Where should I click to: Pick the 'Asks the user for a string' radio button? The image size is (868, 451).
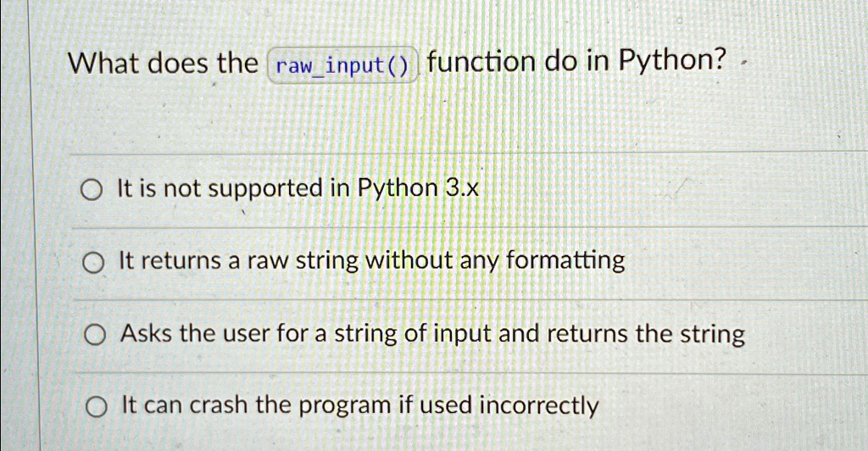pyautogui.click(x=93, y=337)
